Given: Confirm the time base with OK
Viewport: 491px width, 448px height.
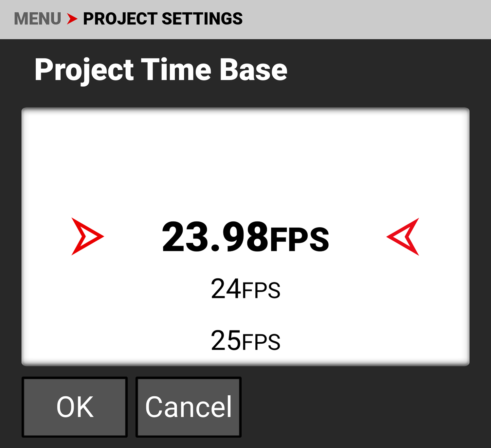Looking at the screenshot, I should point(74,406).
